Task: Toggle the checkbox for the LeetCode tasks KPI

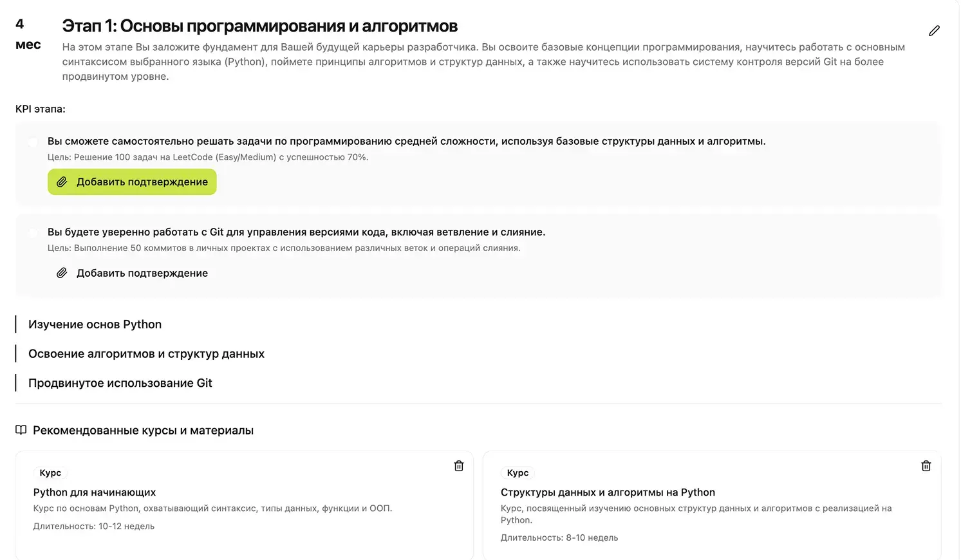Action: click(33, 142)
